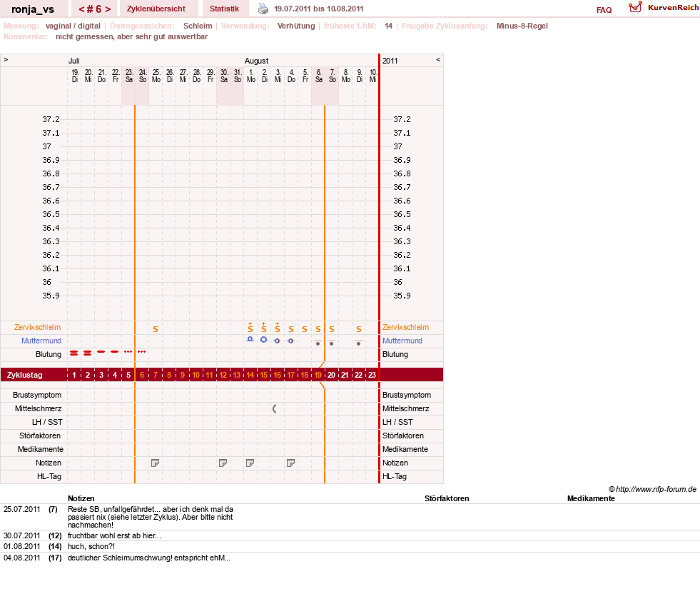This screenshot has width=700, height=589.
Task: Select cycle day 12 in the Zyklustag bar
Action: click(x=223, y=375)
